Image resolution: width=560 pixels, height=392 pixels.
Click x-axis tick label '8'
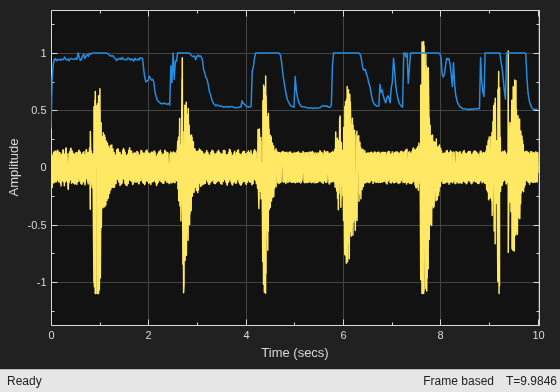point(440,335)
